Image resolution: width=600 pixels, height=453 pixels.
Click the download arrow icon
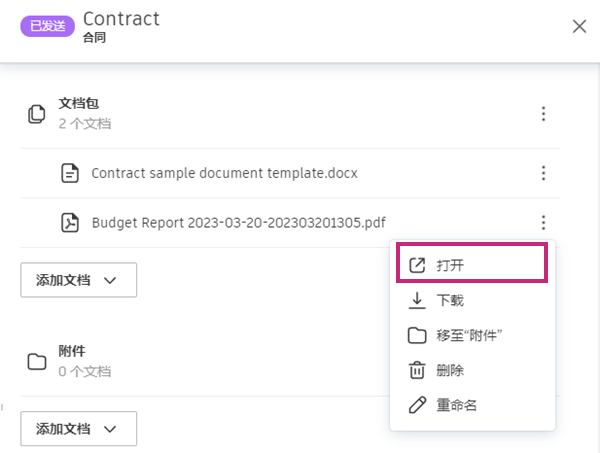418,300
